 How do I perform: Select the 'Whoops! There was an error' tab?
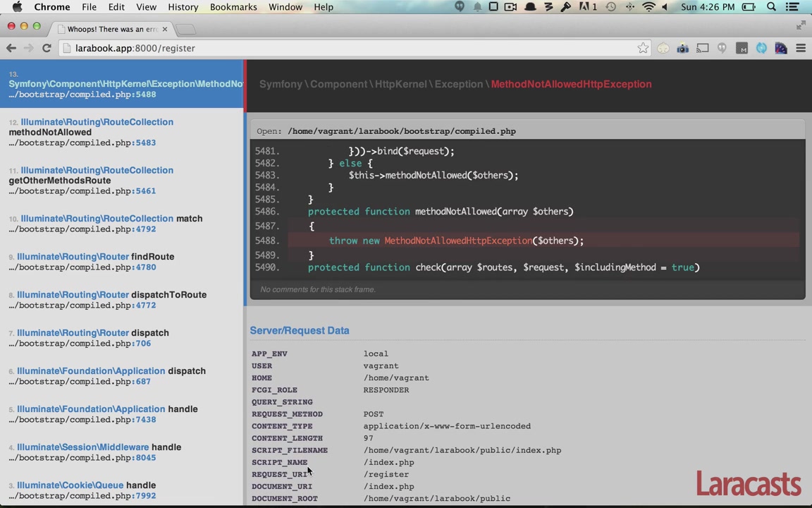click(x=112, y=29)
